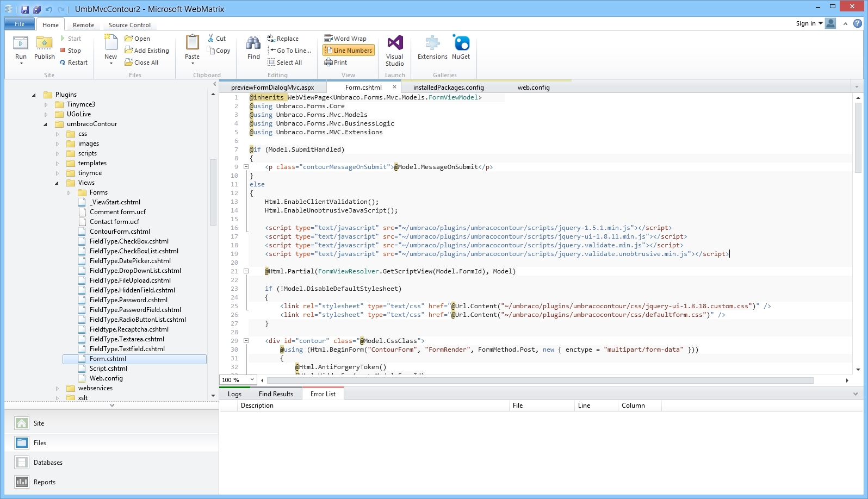The height and width of the screenshot is (499, 868).
Task: Close the Form.cshtml tab
Action: point(395,87)
